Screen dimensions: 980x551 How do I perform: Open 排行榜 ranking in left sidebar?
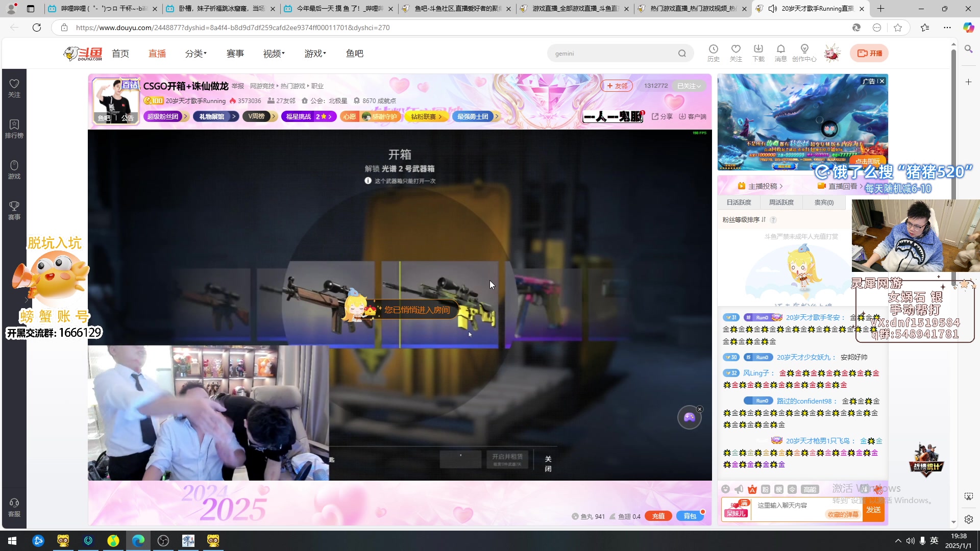[x=14, y=129]
